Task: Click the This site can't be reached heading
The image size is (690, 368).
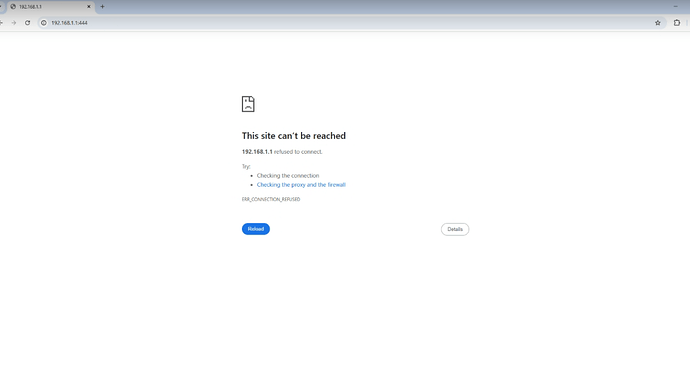Action: (294, 136)
